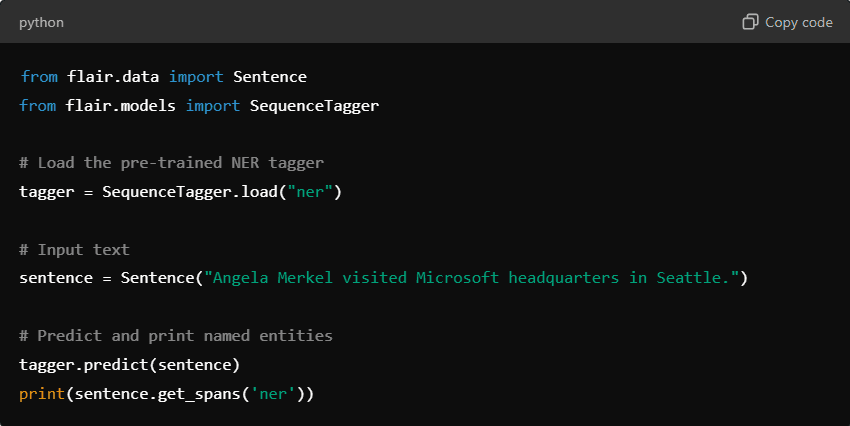Click the '# Input text' comment
This screenshot has height=426, width=850.
(x=74, y=249)
